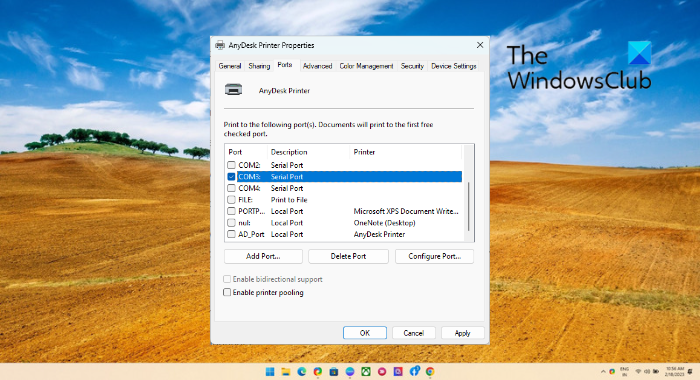Image resolution: width=700 pixels, height=380 pixels.
Task: Close the AnyDesk Printer Properties dialog
Action: pos(480,45)
